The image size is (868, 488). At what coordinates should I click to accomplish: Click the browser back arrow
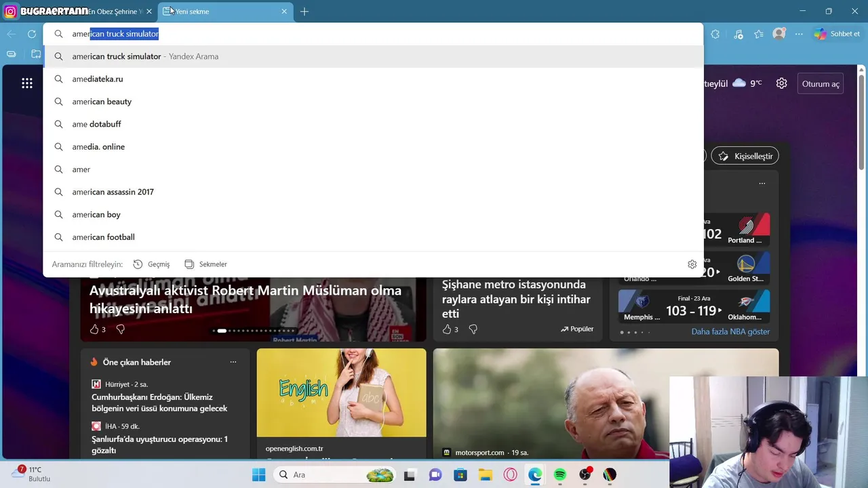point(12,34)
